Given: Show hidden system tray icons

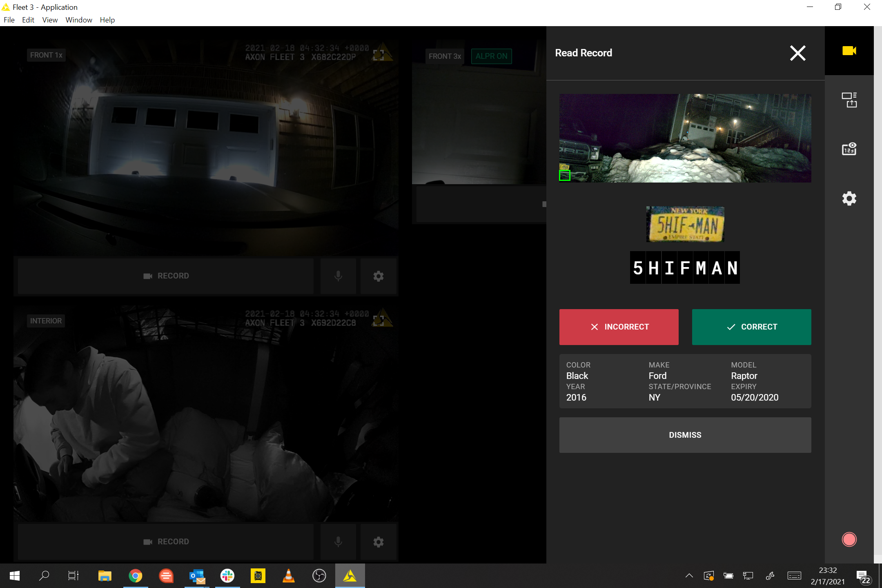Looking at the screenshot, I should [689, 576].
